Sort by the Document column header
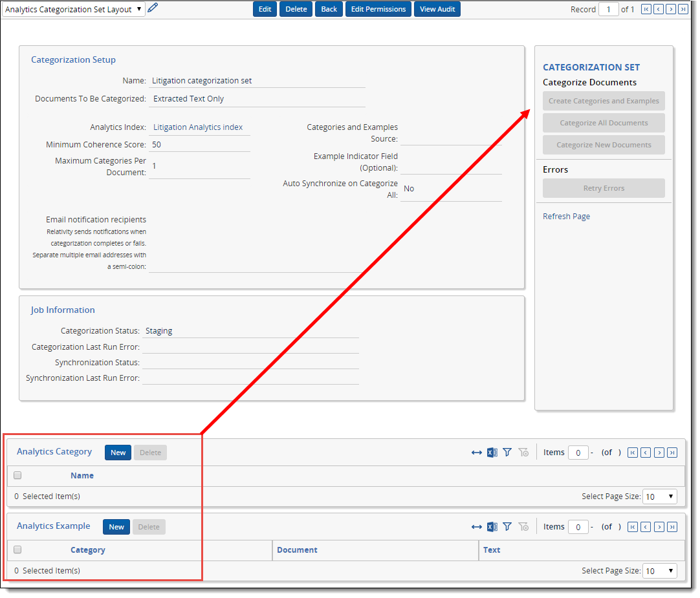Screen dimensions: 700x598 (297, 550)
